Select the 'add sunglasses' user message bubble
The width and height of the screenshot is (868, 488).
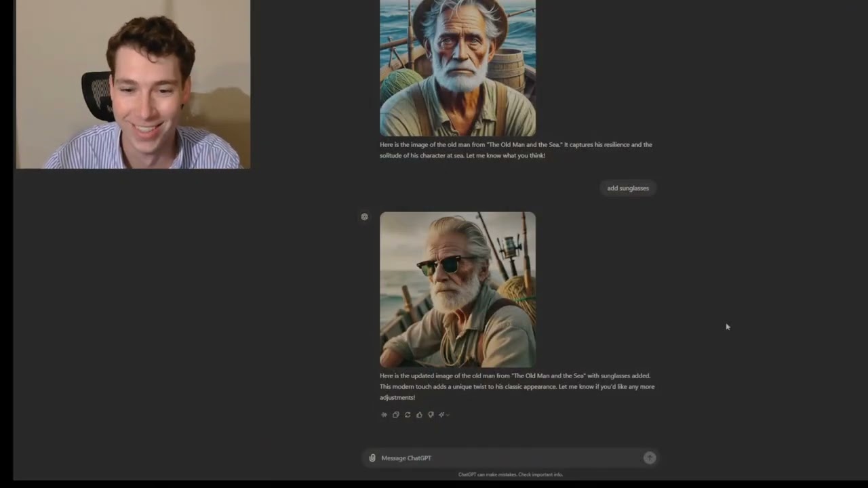pos(628,188)
